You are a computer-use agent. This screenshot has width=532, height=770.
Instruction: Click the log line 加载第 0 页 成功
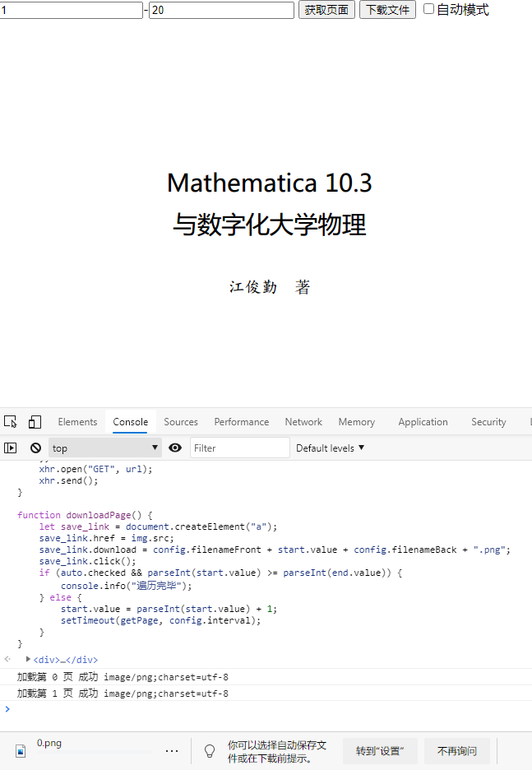click(123, 677)
